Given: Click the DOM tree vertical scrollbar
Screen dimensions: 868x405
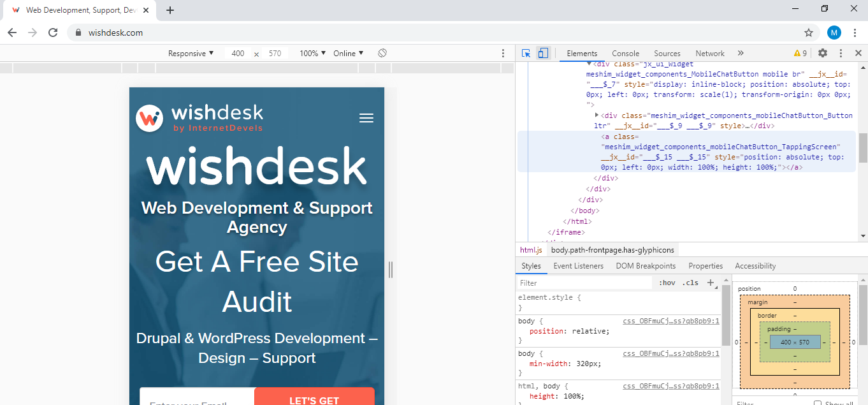Looking at the screenshot, I should (x=863, y=148).
